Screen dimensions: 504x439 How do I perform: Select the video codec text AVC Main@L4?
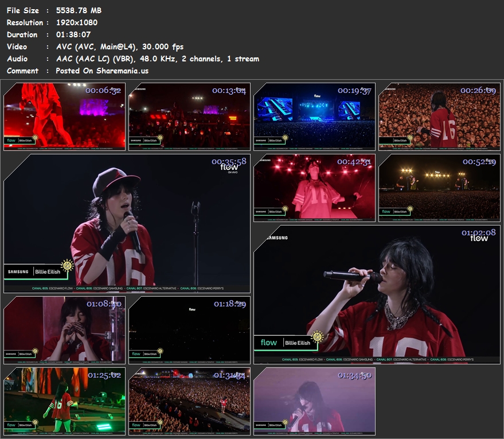pos(120,46)
